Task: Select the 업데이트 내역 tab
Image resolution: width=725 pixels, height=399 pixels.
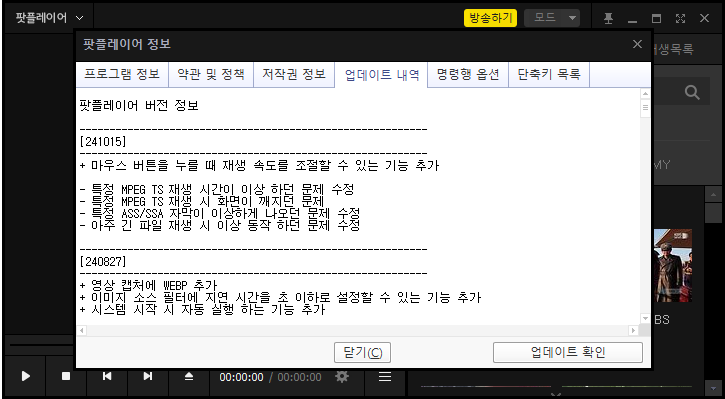Action: 381,75
